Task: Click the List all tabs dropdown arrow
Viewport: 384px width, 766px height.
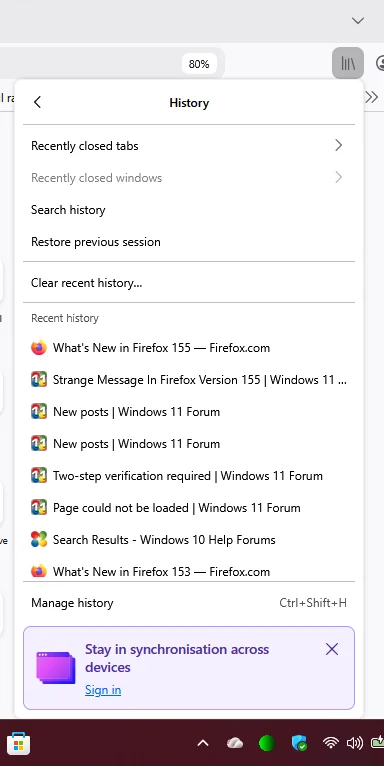Action: click(x=358, y=21)
